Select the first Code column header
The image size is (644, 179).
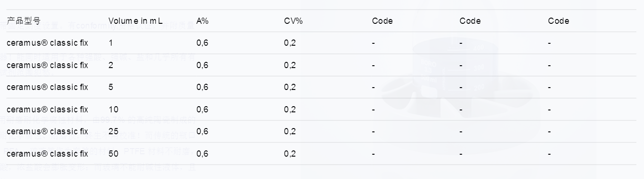click(x=382, y=21)
